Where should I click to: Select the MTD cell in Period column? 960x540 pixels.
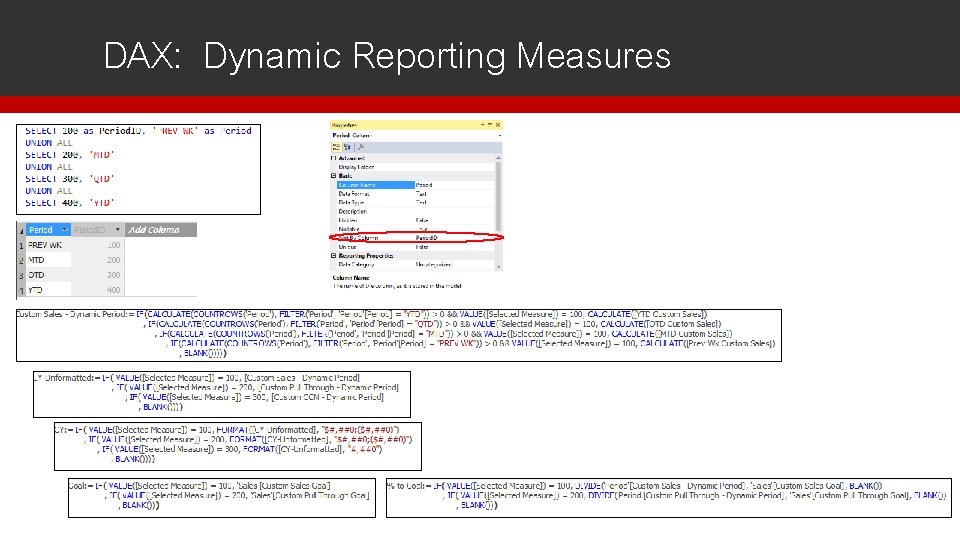click(x=48, y=260)
